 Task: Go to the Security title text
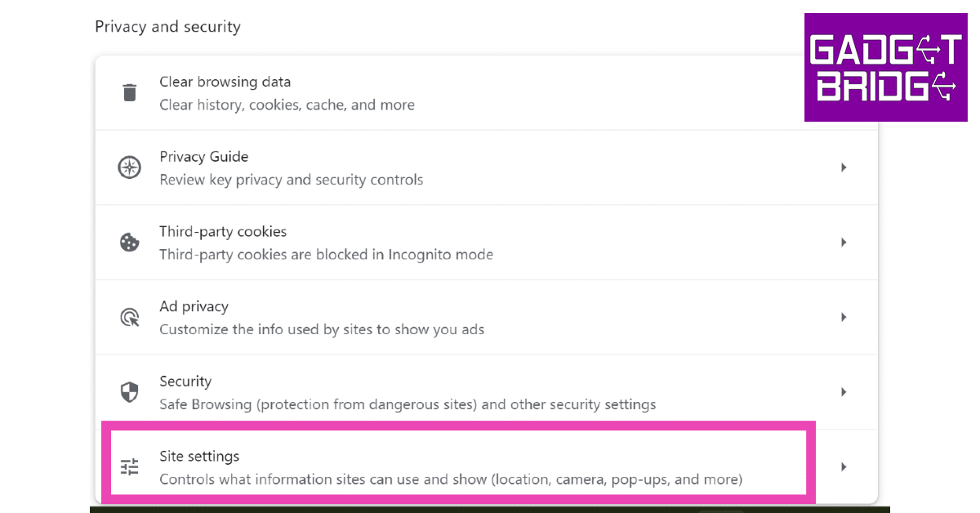tap(185, 381)
